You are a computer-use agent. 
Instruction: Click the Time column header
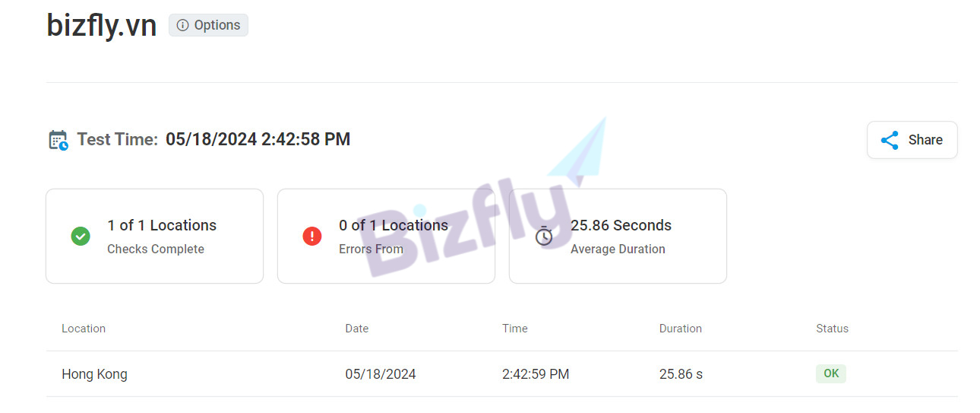[514, 329]
